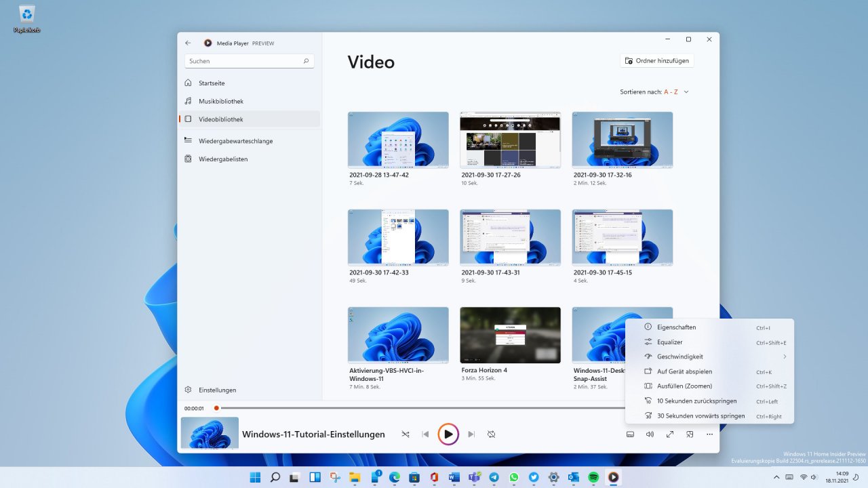Close the more options menu via ellipsis
The image size is (868, 488).
pos(709,434)
